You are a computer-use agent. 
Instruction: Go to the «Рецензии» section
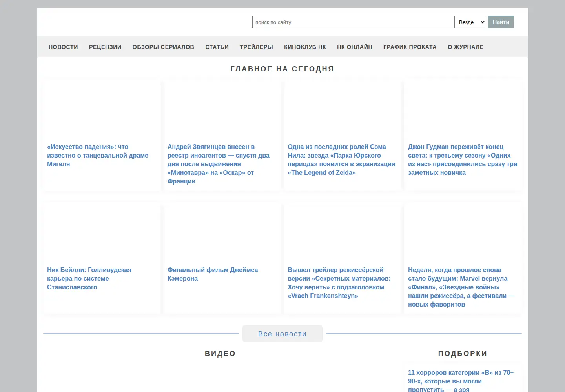click(105, 47)
